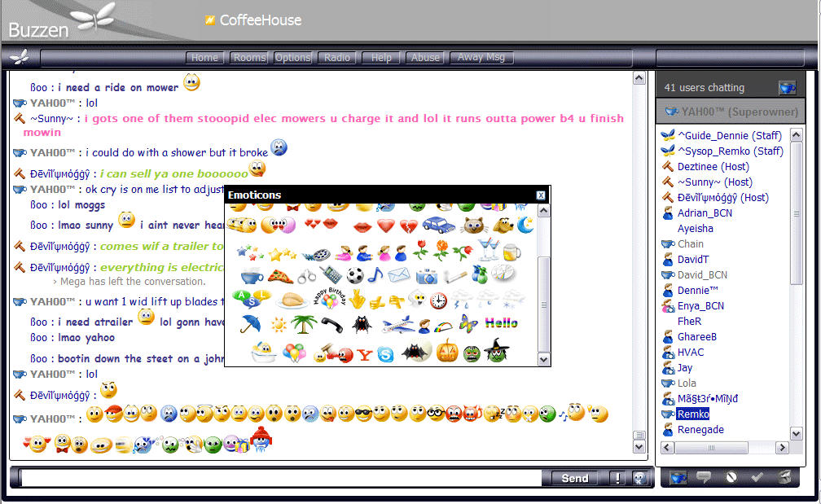Click chat history scroll up arrow

pyautogui.click(x=639, y=78)
